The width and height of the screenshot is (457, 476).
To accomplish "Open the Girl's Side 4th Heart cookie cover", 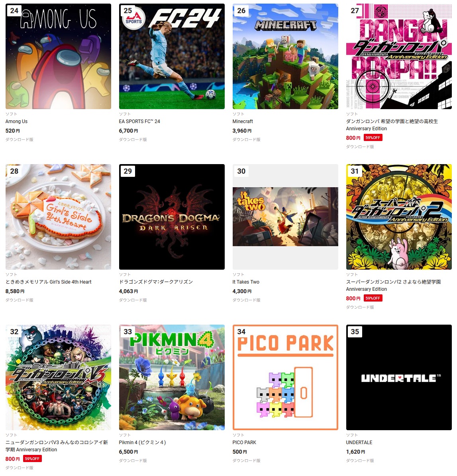I will point(58,217).
